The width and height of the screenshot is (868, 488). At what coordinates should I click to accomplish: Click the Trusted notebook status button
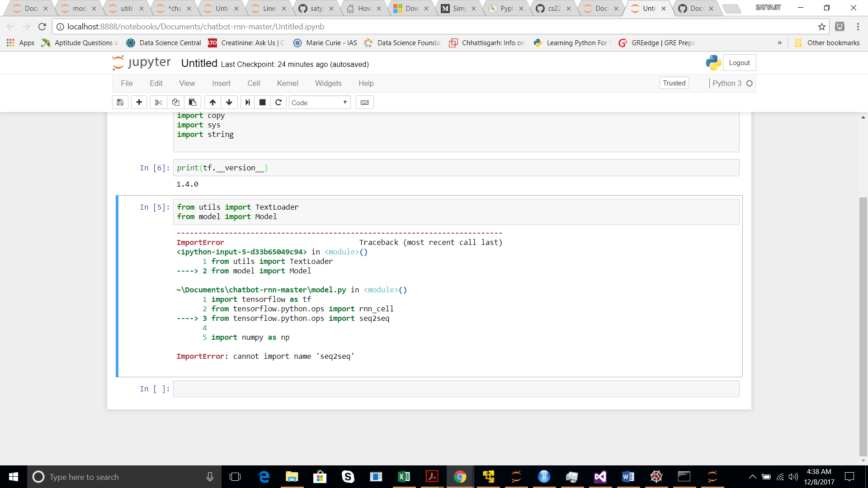674,83
